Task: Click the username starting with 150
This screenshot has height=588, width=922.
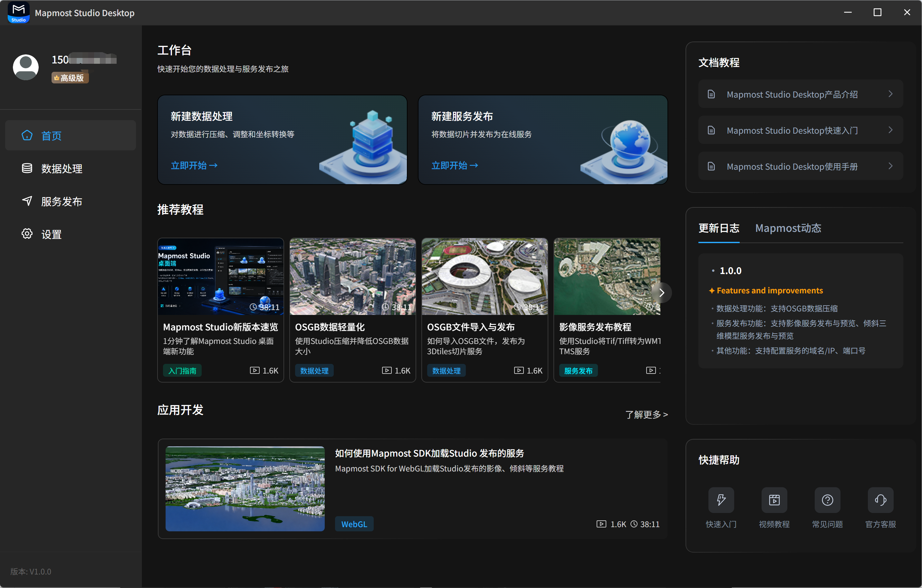Action: coord(84,60)
